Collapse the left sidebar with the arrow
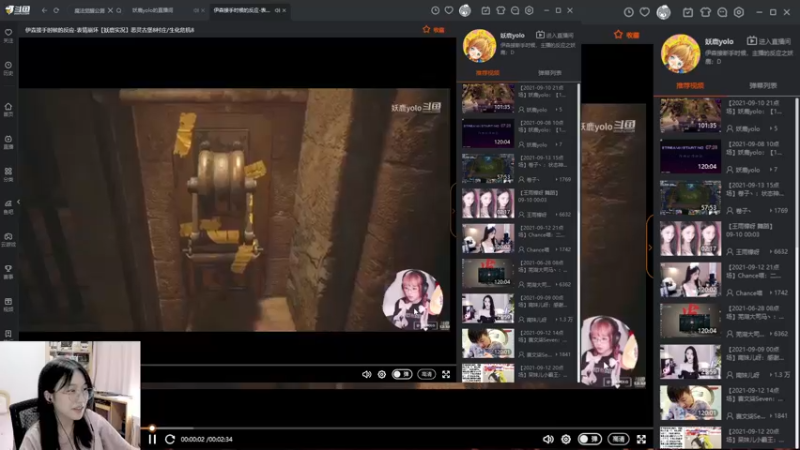 click(18, 202)
